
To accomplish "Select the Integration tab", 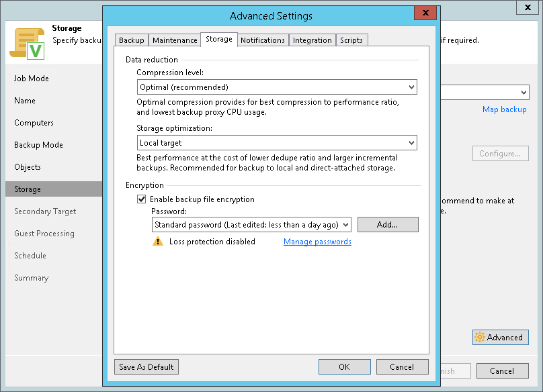I will [x=312, y=40].
